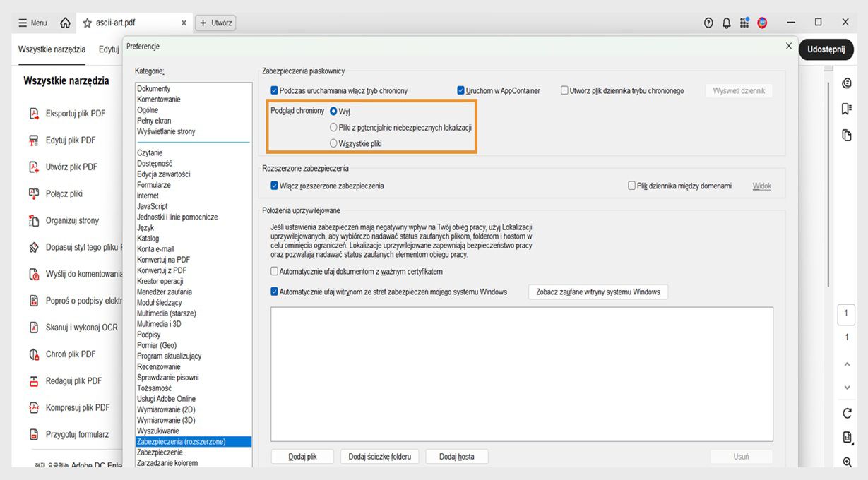Screen dimensions: 868x480
Task: Click the privileged locations list box
Action: point(522,374)
